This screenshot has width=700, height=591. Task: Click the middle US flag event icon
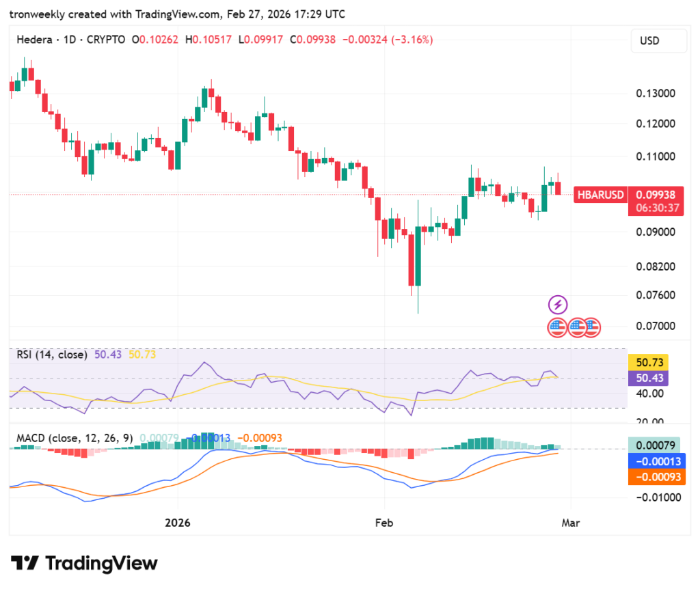[x=576, y=328]
